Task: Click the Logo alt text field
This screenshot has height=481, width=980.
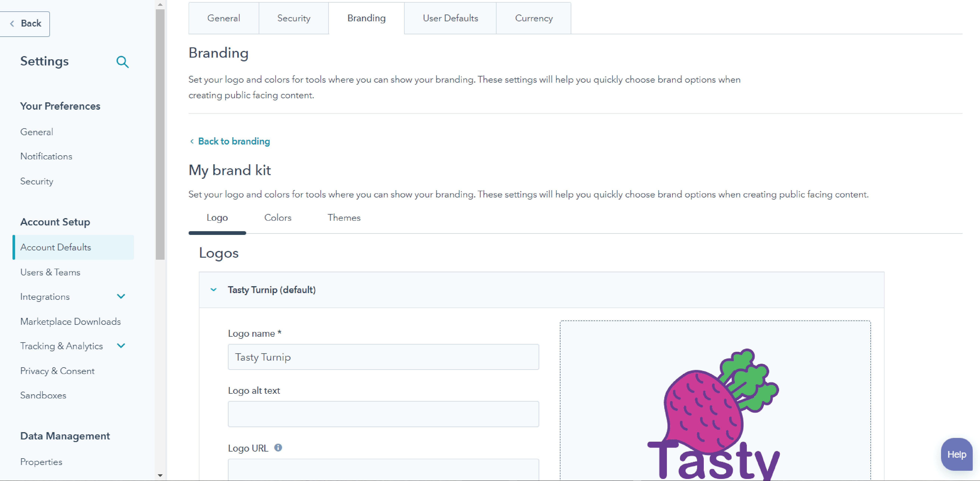Action: [x=383, y=414]
